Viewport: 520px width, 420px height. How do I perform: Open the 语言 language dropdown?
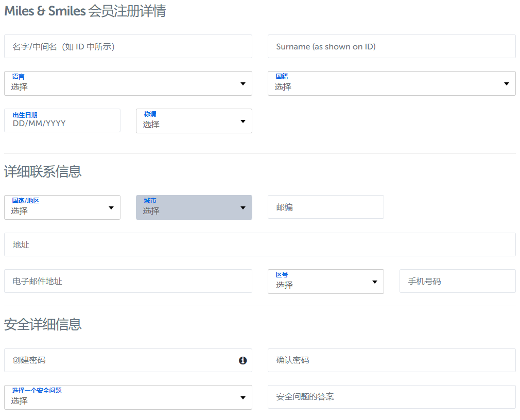pyautogui.click(x=128, y=83)
